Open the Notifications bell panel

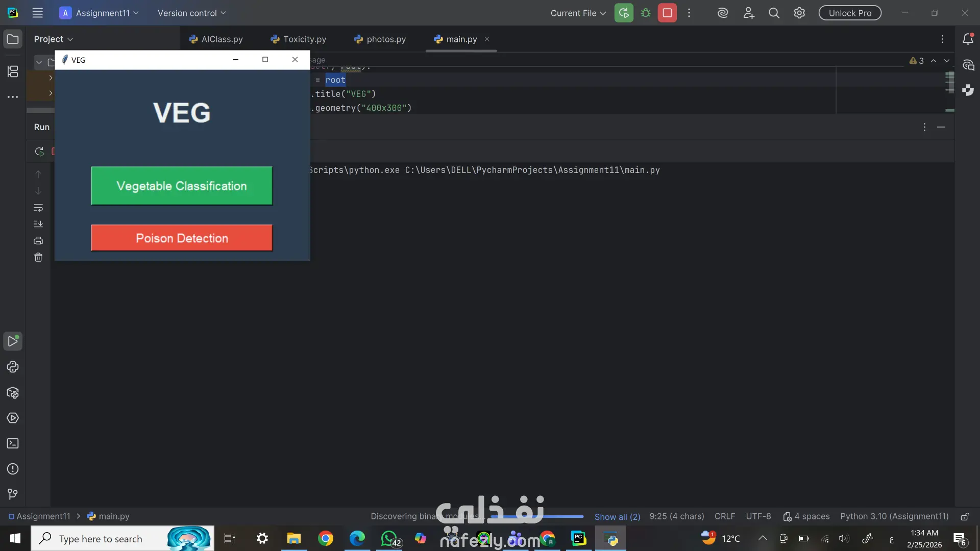(968, 39)
